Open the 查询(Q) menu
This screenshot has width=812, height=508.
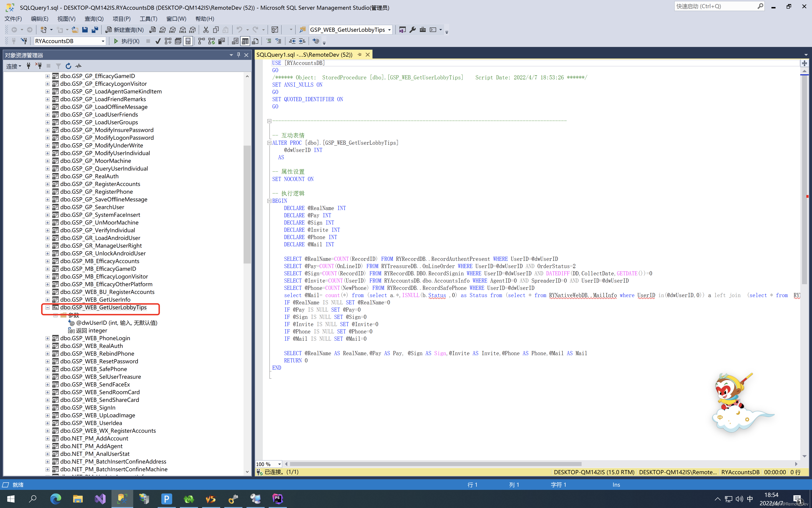tap(94, 19)
